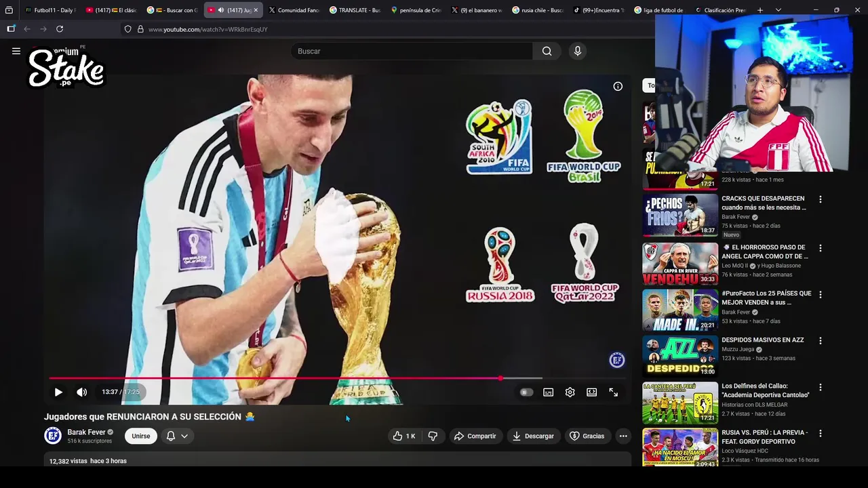Toggle subtitles with the captions button
The image size is (868, 488).
[548, 392]
